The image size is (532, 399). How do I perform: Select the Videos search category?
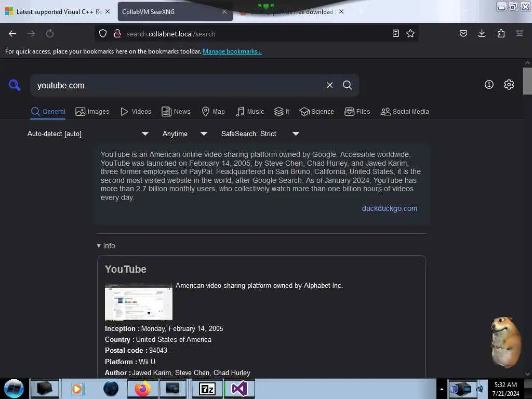(136, 112)
